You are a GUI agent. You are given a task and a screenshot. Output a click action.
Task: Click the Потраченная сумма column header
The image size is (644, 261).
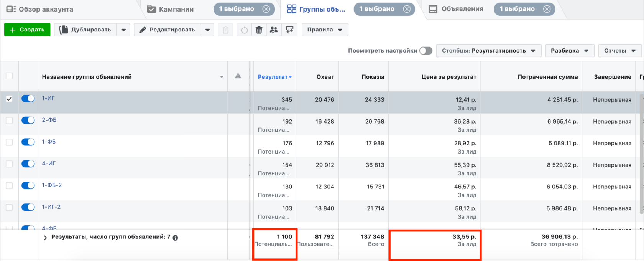548,77
